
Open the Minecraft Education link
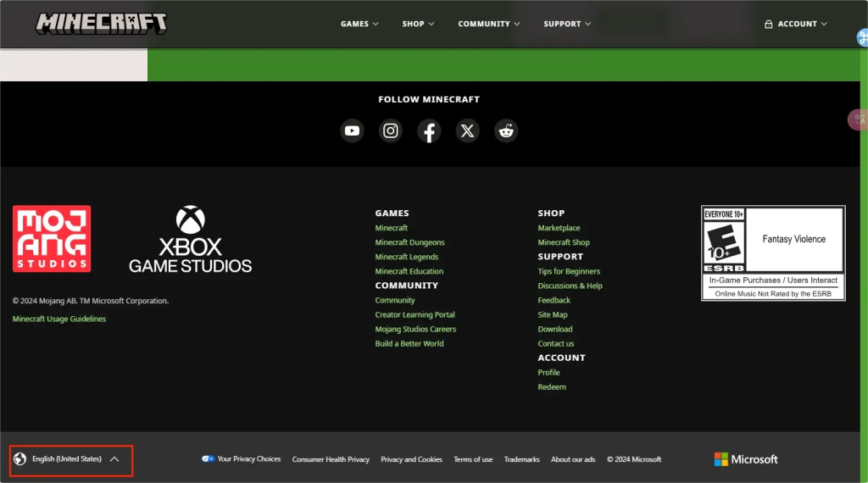(409, 271)
